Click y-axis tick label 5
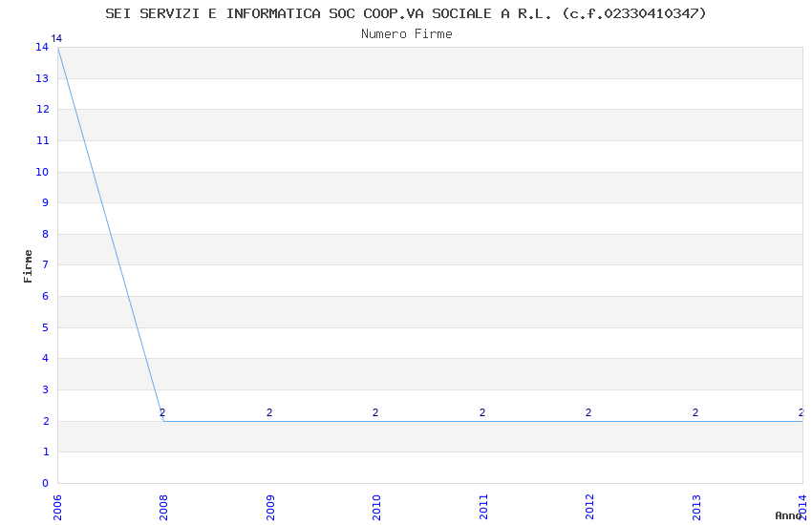Viewport: 812px width, 525px height. tap(46, 328)
